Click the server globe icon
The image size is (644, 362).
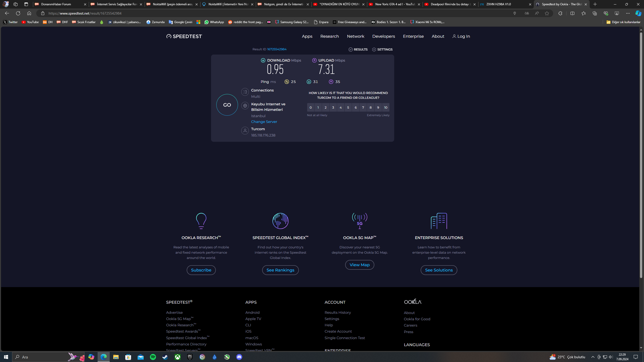245,106
